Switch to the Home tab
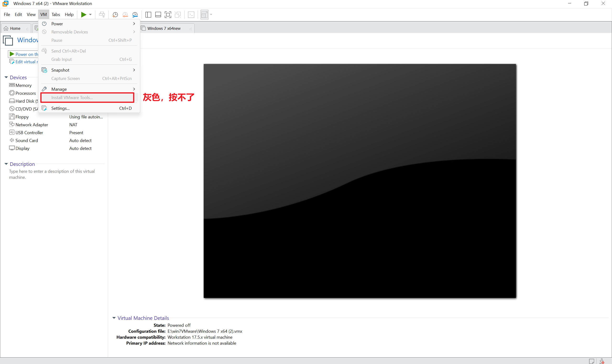This screenshot has width=612, height=364. pyautogui.click(x=15, y=28)
